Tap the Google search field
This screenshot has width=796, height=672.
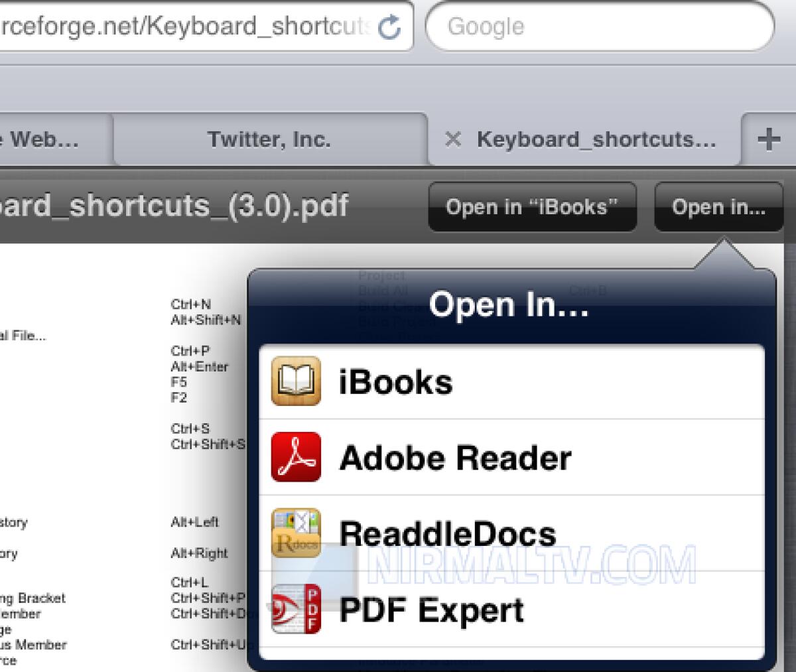point(597,27)
